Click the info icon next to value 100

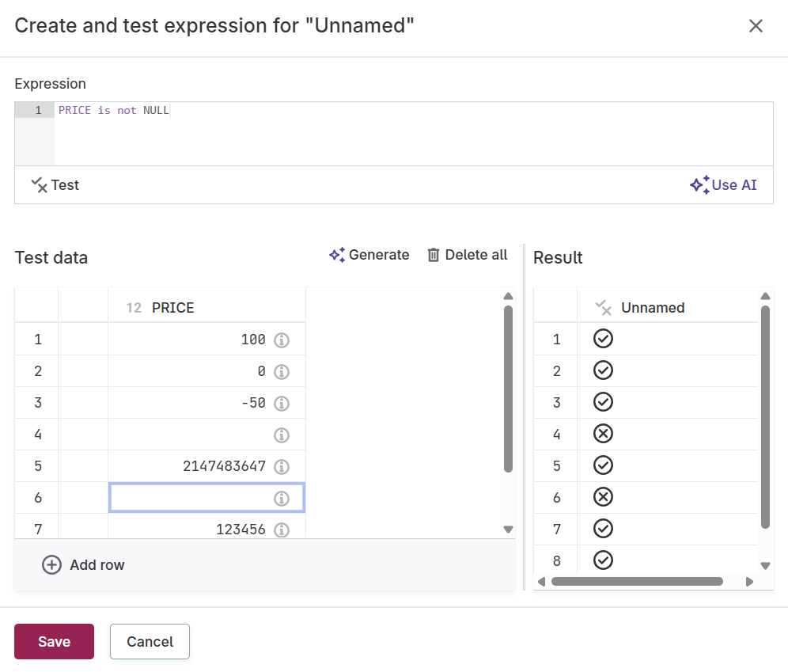281,339
